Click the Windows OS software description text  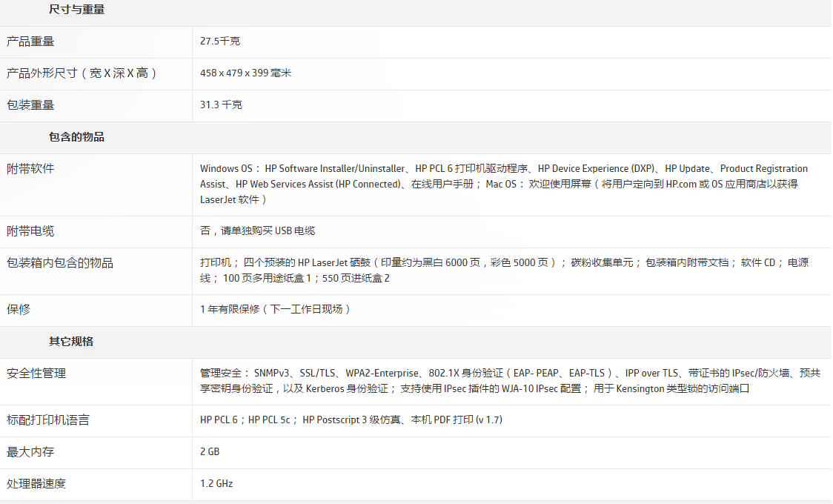tap(504, 184)
